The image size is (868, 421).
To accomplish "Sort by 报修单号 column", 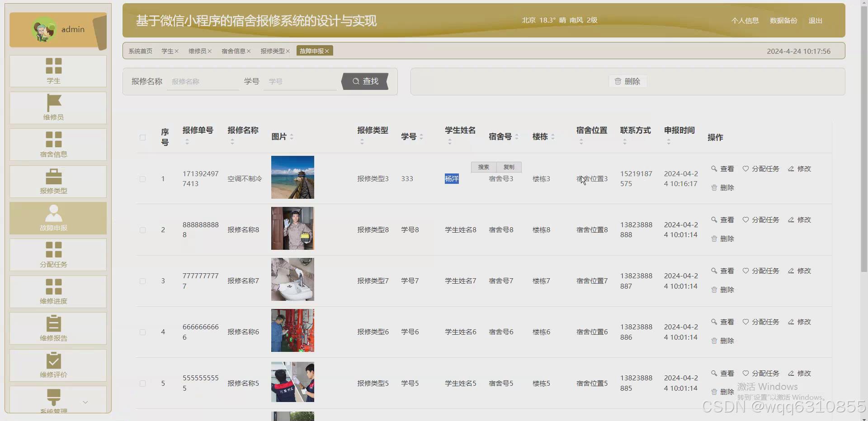I will (187, 142).
